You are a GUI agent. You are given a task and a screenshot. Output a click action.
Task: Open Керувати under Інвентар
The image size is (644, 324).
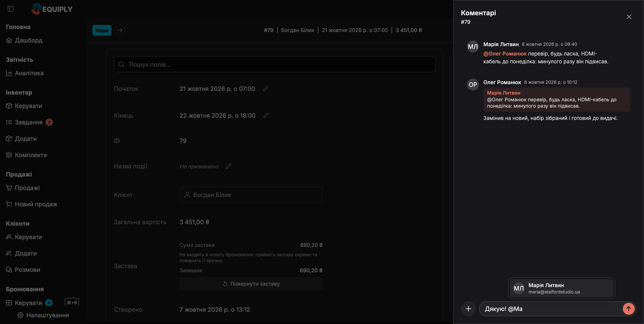tap(24, 106)
